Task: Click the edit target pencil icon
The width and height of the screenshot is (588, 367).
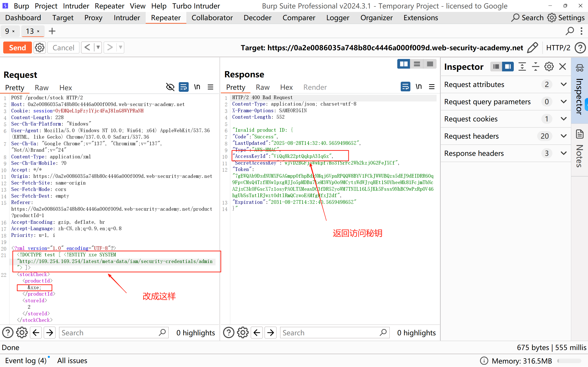Action: coord(532,47)
